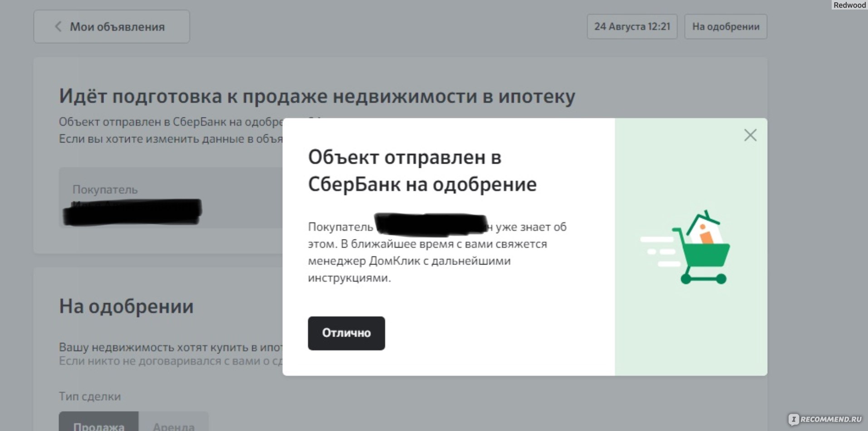Screen dimensions: 868x431
Task: Close the dialog with the X icon
Action: (750, 135)
